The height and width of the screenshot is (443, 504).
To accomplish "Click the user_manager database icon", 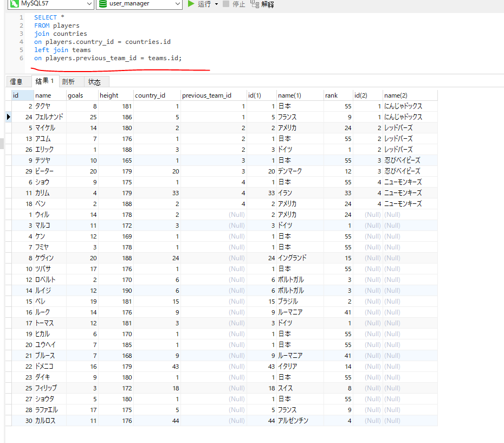I will [x=103, y=4].
